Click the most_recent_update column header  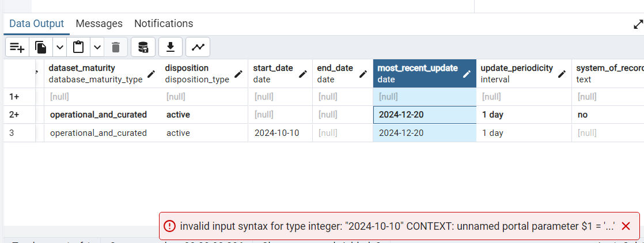(x=418, y=73)
